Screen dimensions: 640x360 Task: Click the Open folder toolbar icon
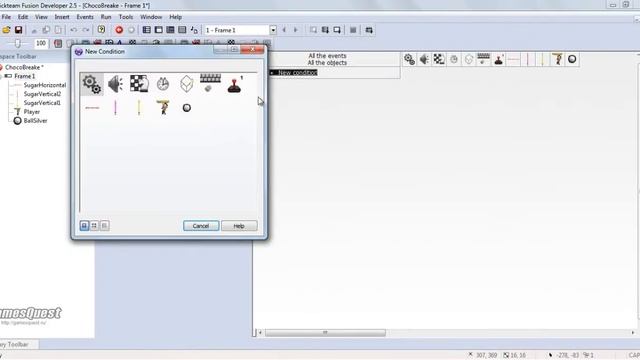[x=7, y=30]
